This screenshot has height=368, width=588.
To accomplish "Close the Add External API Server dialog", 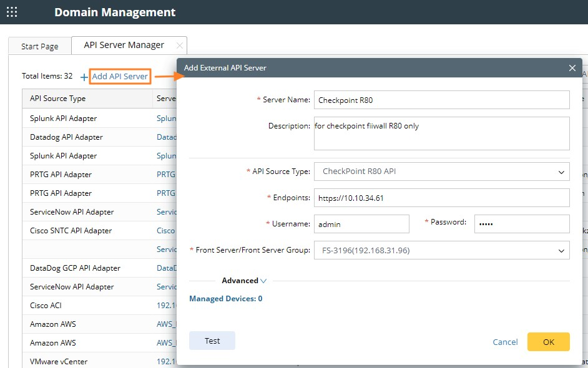I will [572, 68].
